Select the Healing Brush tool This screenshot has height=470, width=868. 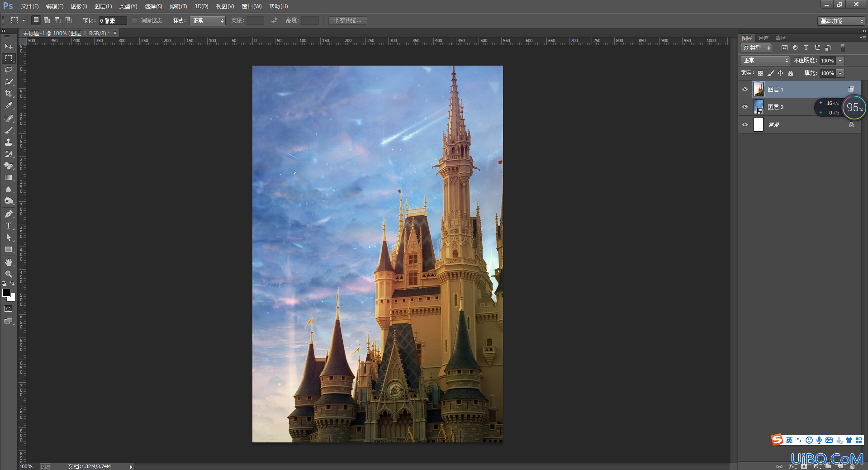coord(9,118)
